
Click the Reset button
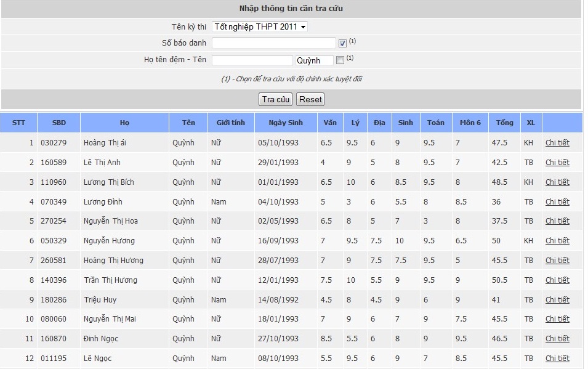tap(310, 99)
